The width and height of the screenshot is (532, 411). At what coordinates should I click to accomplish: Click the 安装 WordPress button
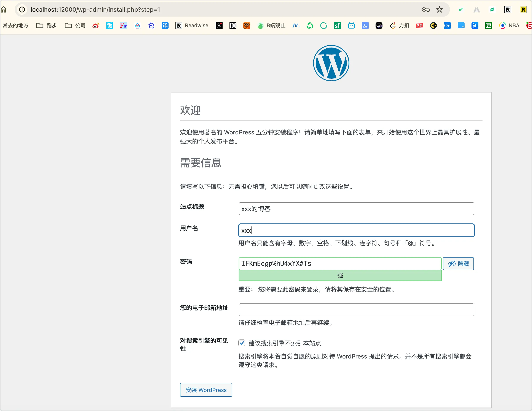click(206, 390)
